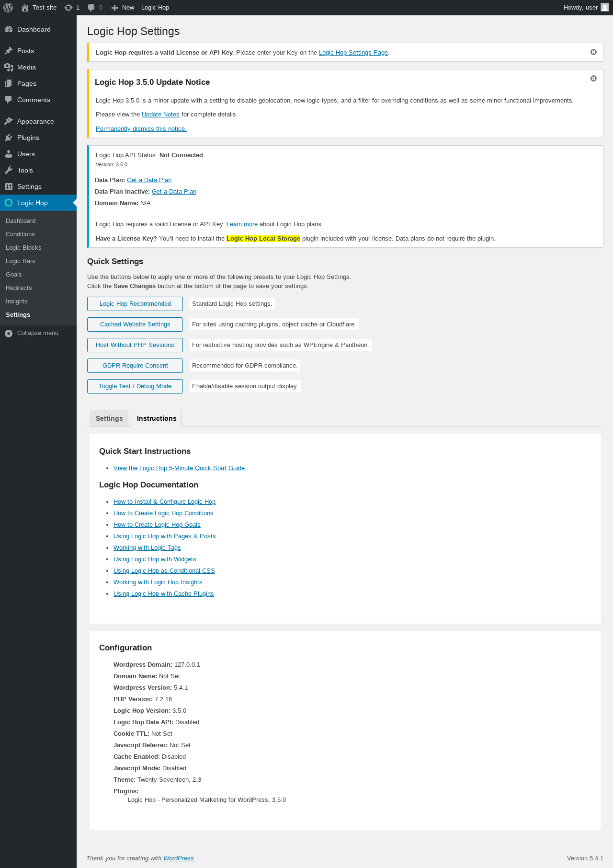Screen dimensions: 613x868
Task: Open the updates icon showing 1
Action: click(68, 8)
